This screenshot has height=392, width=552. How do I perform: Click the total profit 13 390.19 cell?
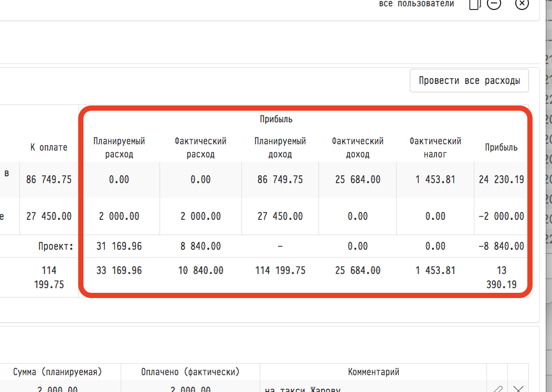coord(501,278)
